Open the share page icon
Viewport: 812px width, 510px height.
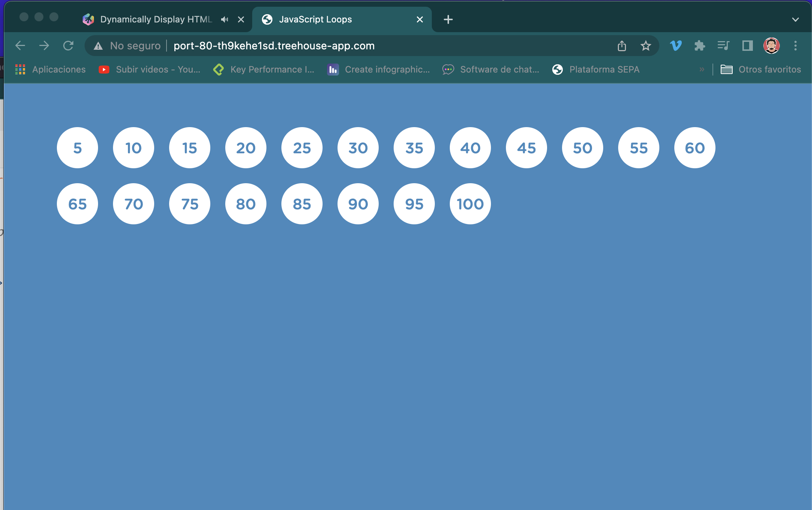[622, 46]
